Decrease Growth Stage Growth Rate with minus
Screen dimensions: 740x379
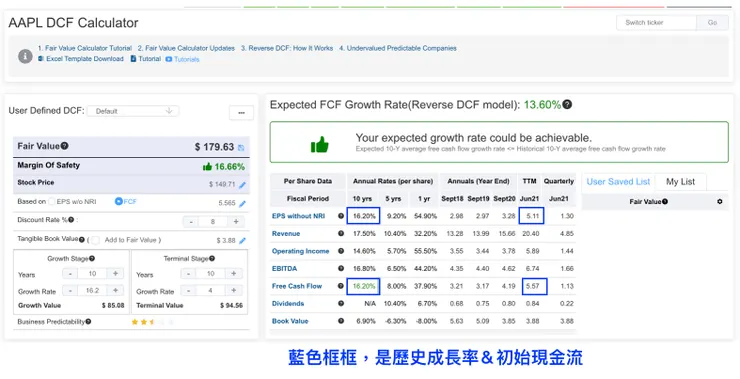pyautogui.click(x=70, y=291)
